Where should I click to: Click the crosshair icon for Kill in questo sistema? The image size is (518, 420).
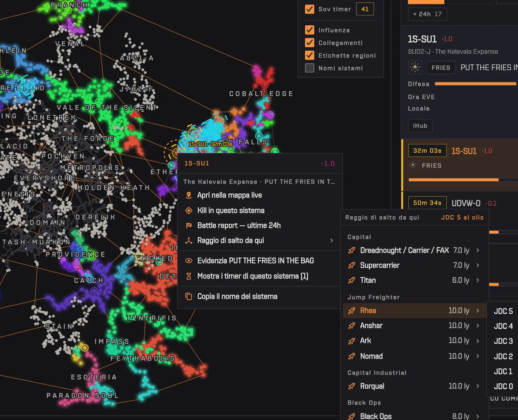pos(188,211)
